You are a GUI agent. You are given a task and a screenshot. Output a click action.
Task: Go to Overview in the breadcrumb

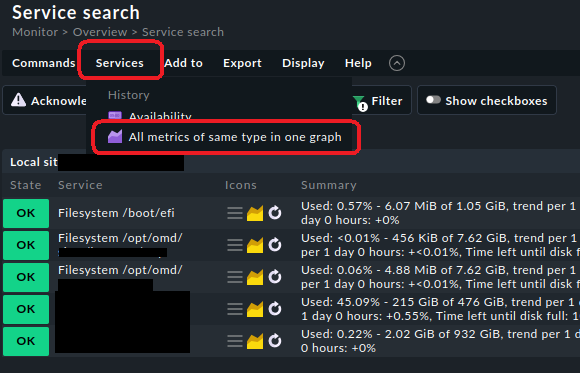click(100, 32)
